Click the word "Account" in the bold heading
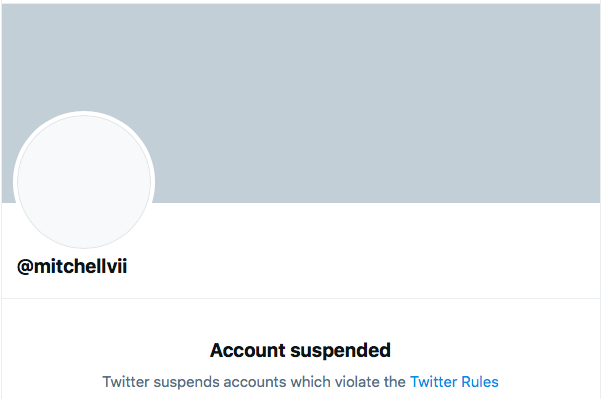 (x=247, y=351)
